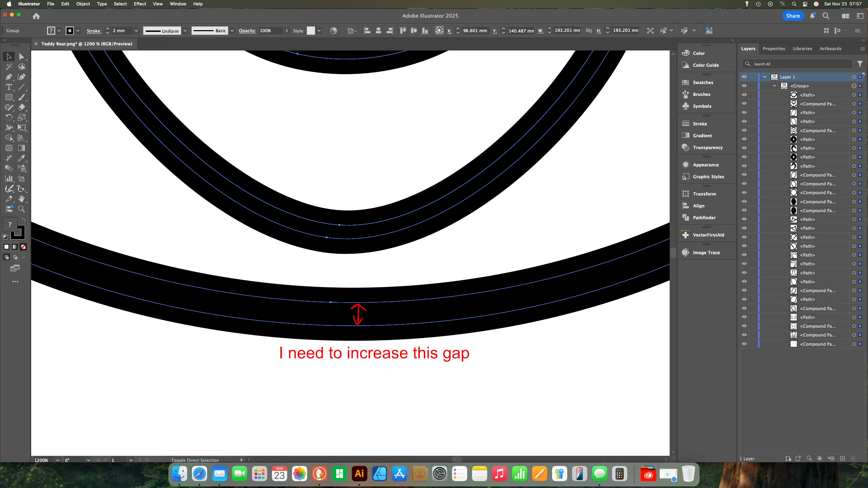Click the Style swatch in control bar
868x488 pixels.
(x=311, y=30)
